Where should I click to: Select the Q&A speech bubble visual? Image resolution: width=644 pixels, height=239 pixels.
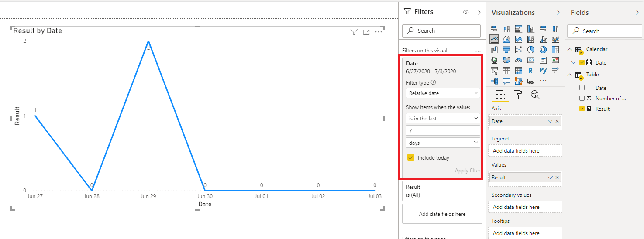pos(506,81)
